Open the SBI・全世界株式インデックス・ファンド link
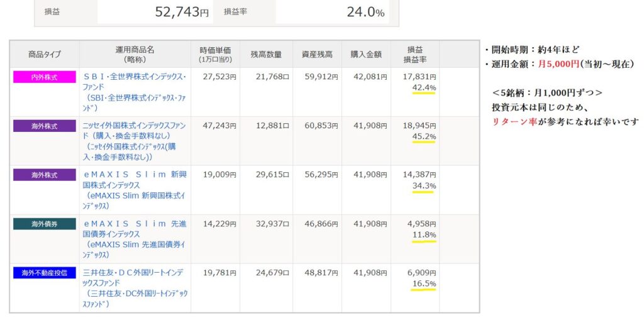Viewport: 644px width, 318px height. pyautogui.click(x=135, y=77)
